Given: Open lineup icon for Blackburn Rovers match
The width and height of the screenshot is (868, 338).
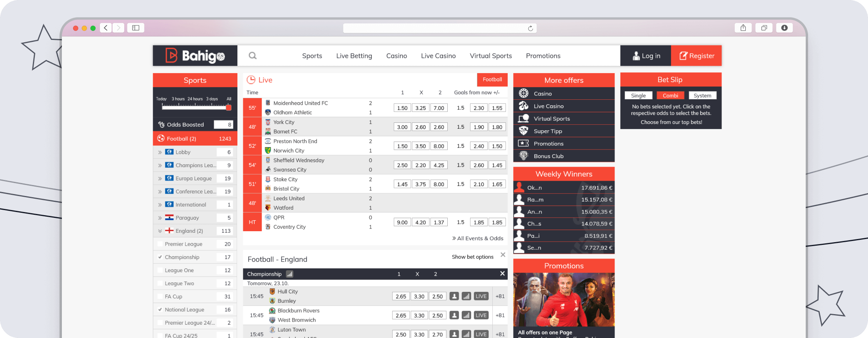Looking at the screenshot, I should point(454,315).
